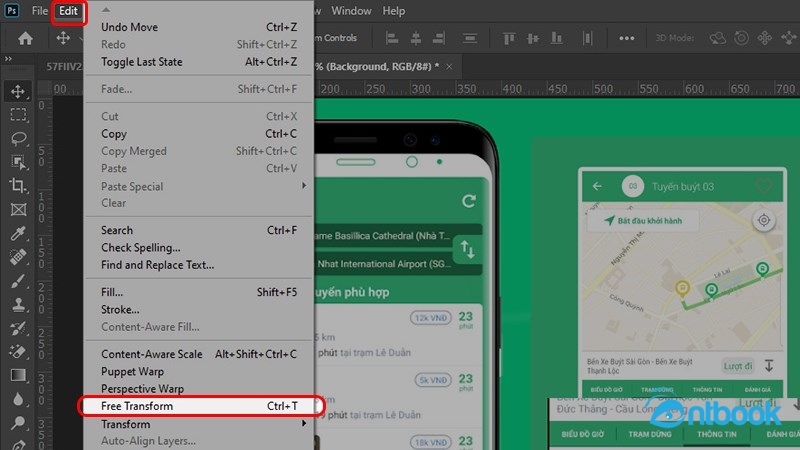Select the Eyedropper tool

pyautogui.click(x=18, y=233)
